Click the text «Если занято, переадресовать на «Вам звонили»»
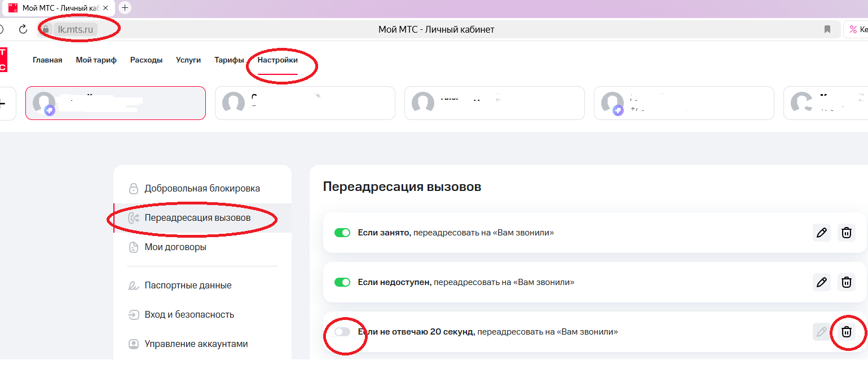The height and width of the screenshot is (365, 868). (x=456, y=233)
